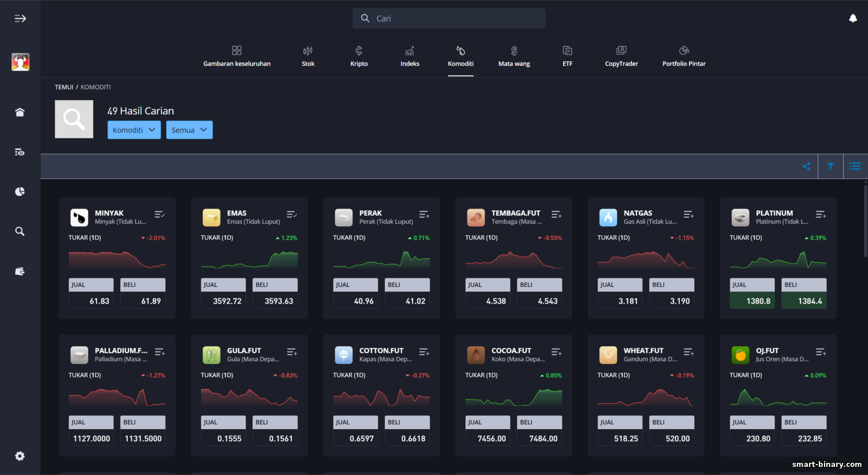
Task: Toggle EMAS watchlist checkmark icon
Action: [x=292, y=215]
